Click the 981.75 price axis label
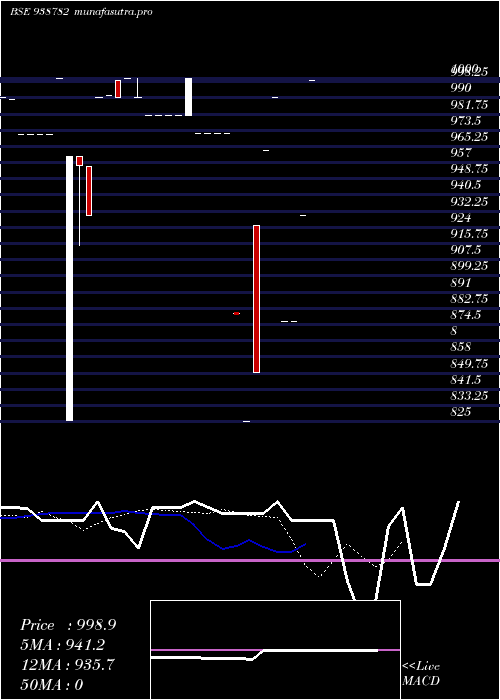 coord(469,104)
